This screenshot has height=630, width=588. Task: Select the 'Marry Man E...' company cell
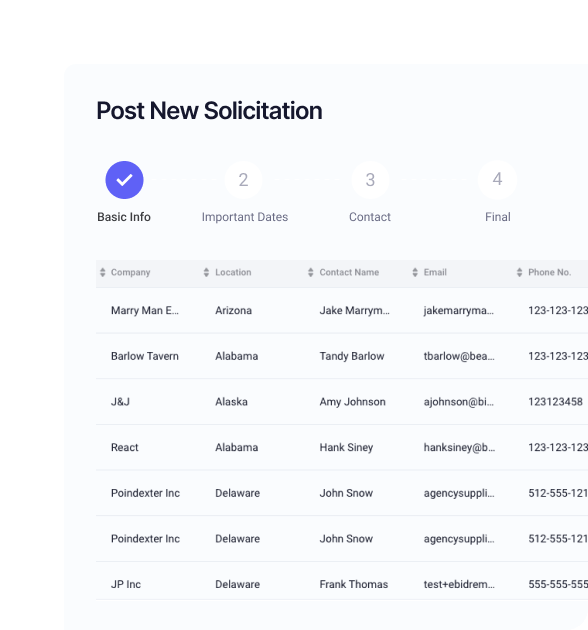[x=145, y=311]
